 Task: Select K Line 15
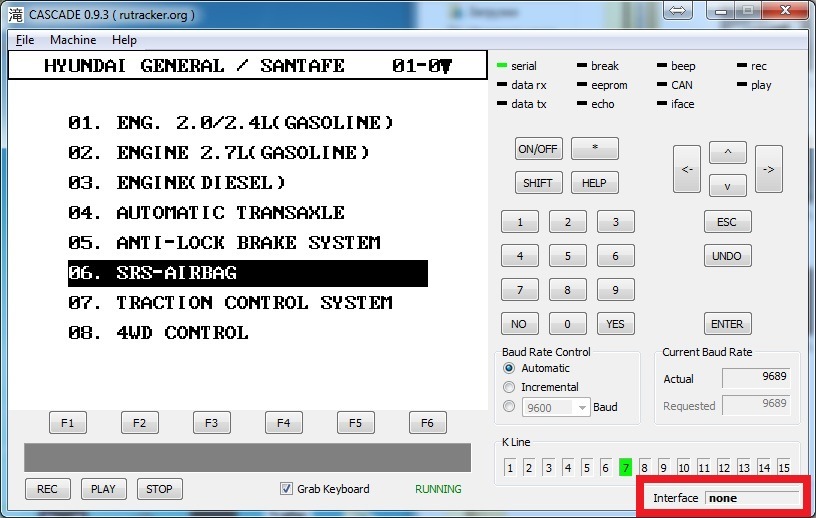[784, 468]
